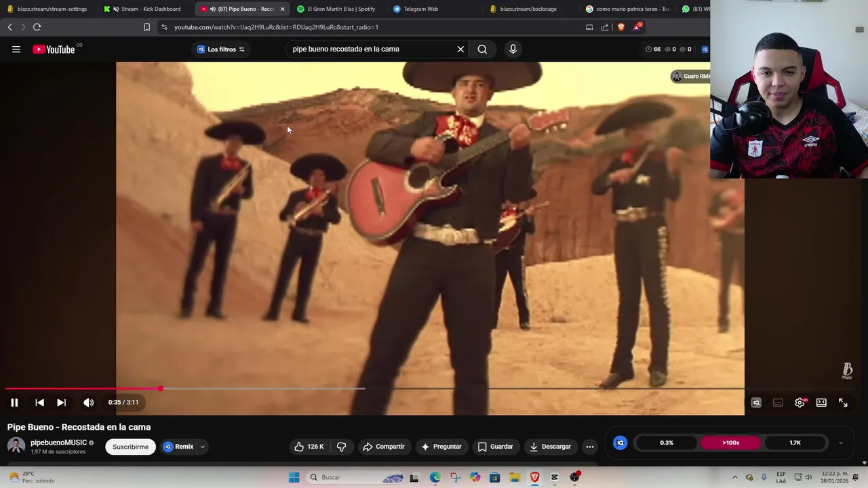Go back in the browser
The height and width of the screenshot is (488, 868).
(10, 27)
